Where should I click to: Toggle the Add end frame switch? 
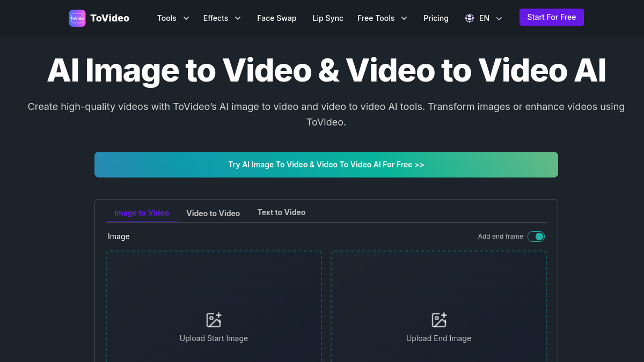click(x=536, y=237)
